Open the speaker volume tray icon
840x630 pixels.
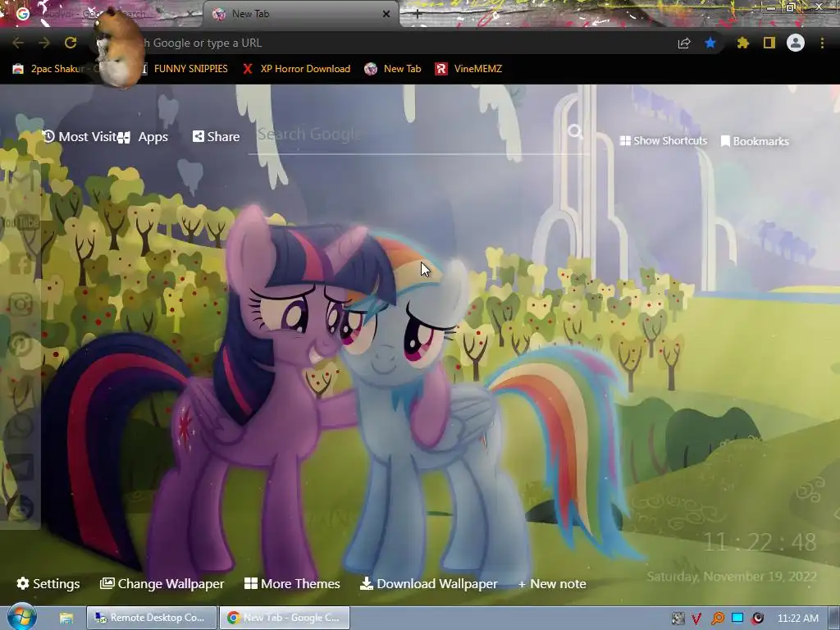[x=757, y=619]
